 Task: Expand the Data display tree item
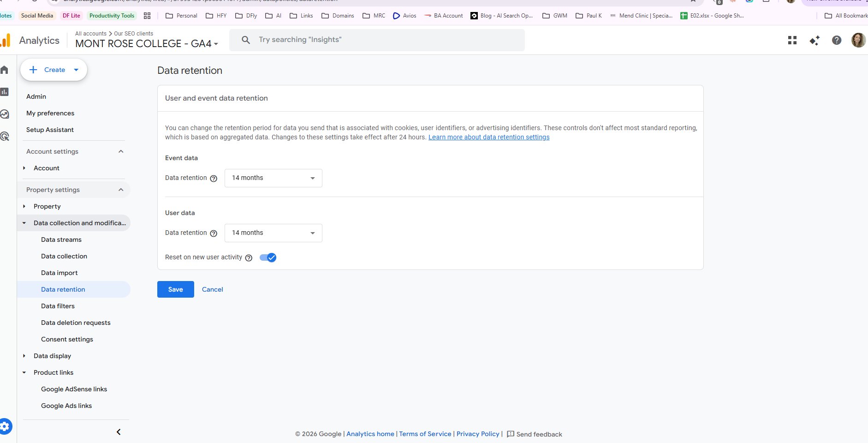click(x=24, y=356)
